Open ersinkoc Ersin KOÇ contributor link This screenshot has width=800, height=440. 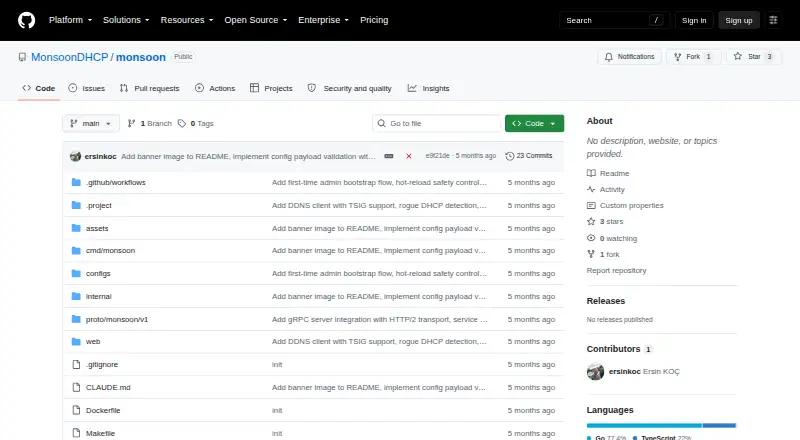(644, 372)
